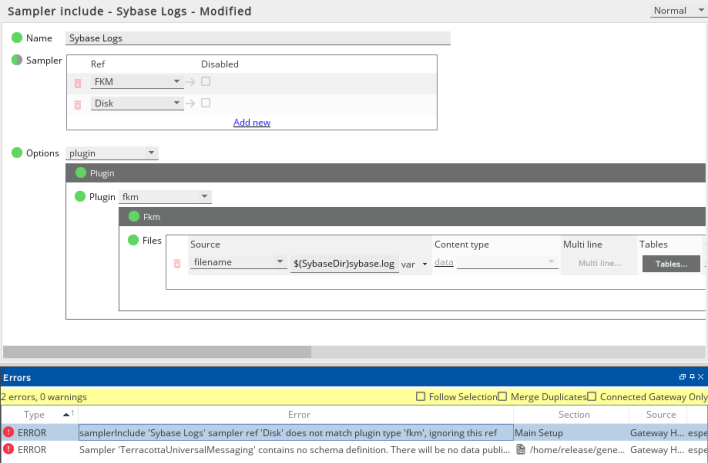
Task: Toggle the Merge Duplicates checkbox
Action: point(503,397)
